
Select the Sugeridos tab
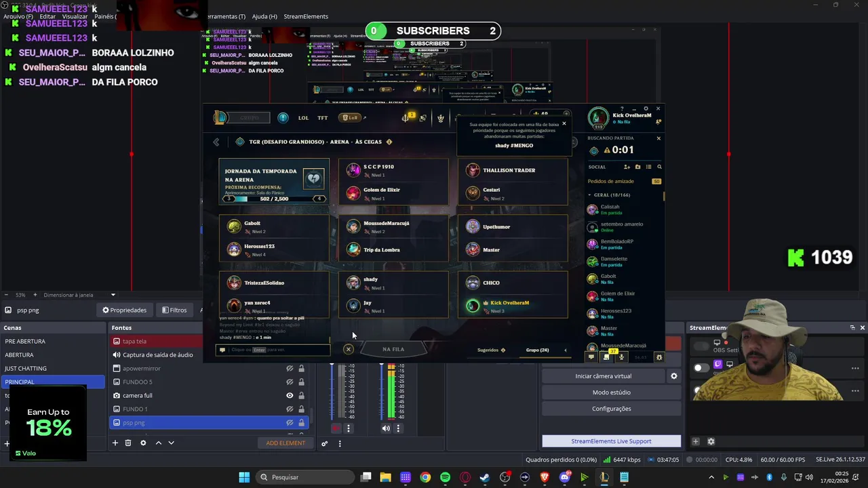491,350
